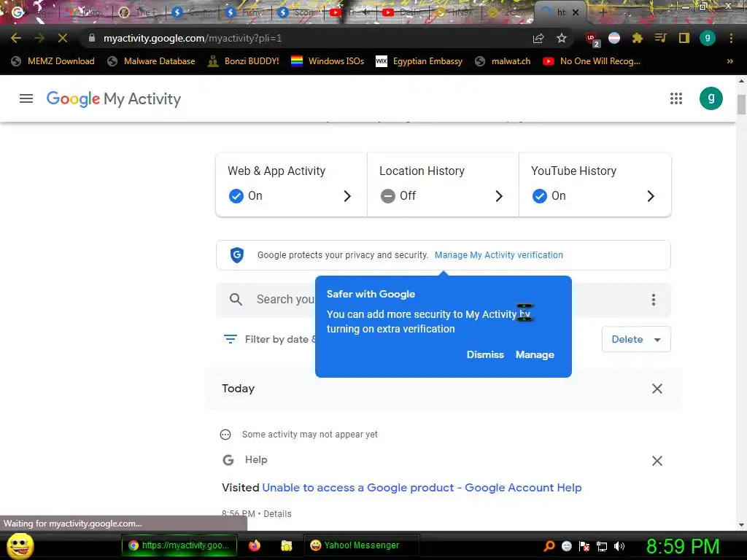Click the address bar URL
The height and width of the screenshot is (560, 747).
193,38
